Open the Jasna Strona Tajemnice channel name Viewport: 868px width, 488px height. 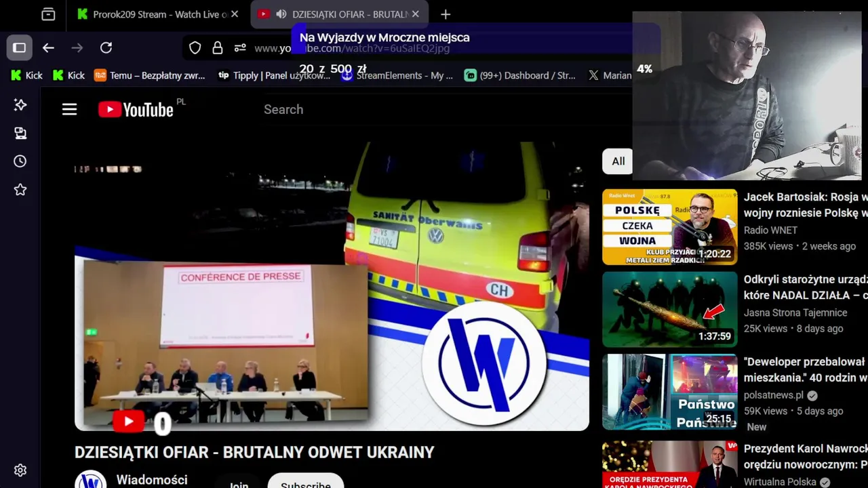[x=795, y=312]
